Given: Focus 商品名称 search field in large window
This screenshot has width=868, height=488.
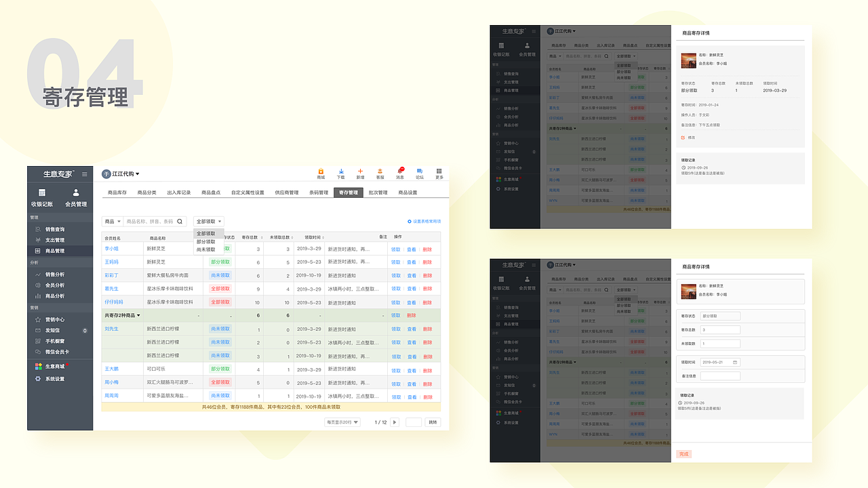Looking at the screenshot, I should (150, 221).
